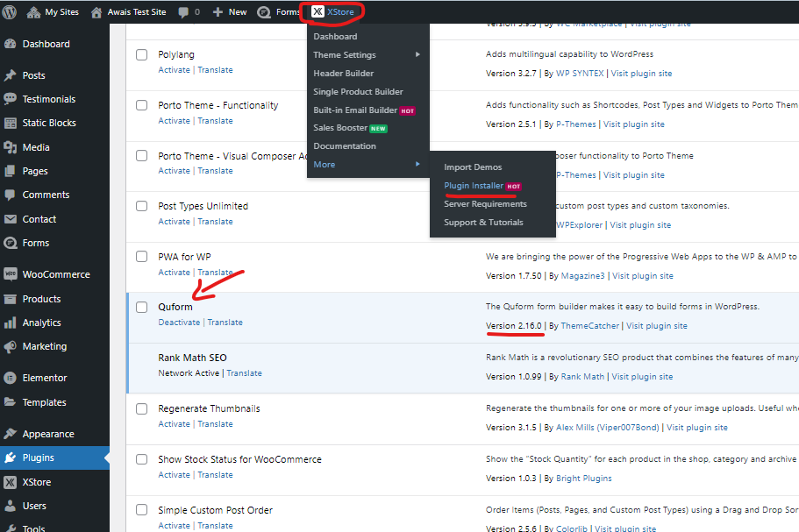799x532 pixels.
Task: Open Single Product Builder menu item
Action: [x=358, y=92]
